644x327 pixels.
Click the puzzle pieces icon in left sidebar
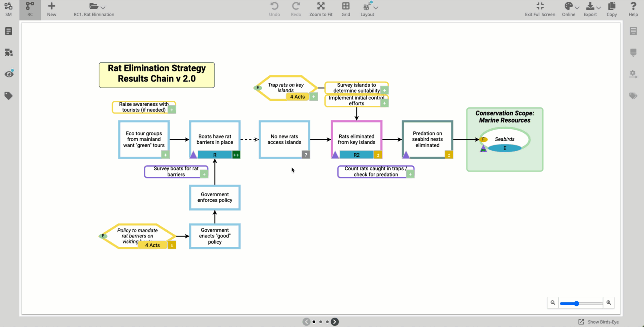(9, 53)
